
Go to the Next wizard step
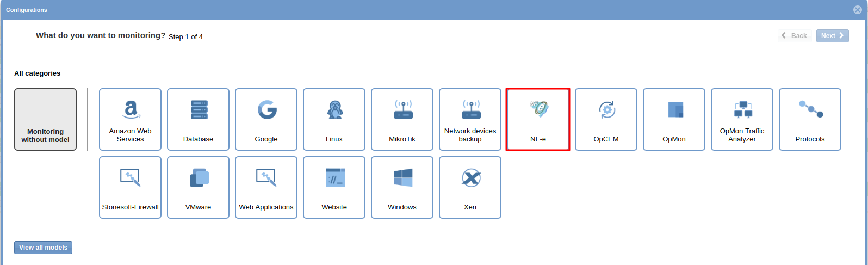click(x=832, y=36)
